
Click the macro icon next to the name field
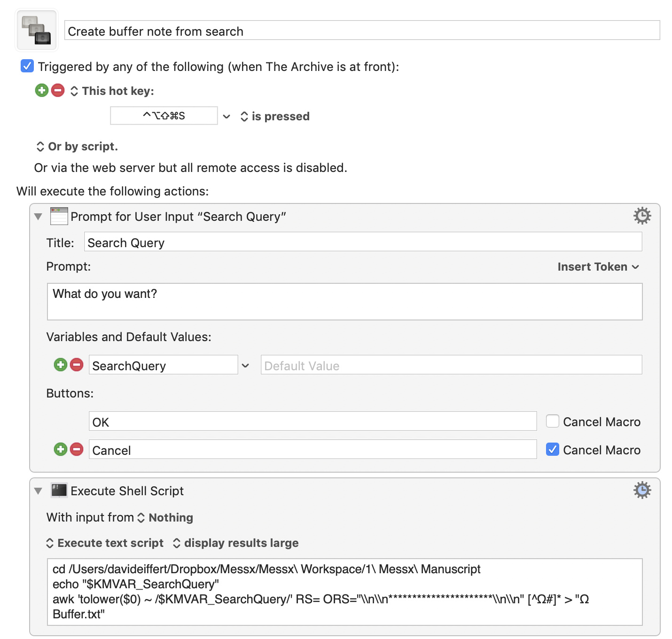point(37,30)
